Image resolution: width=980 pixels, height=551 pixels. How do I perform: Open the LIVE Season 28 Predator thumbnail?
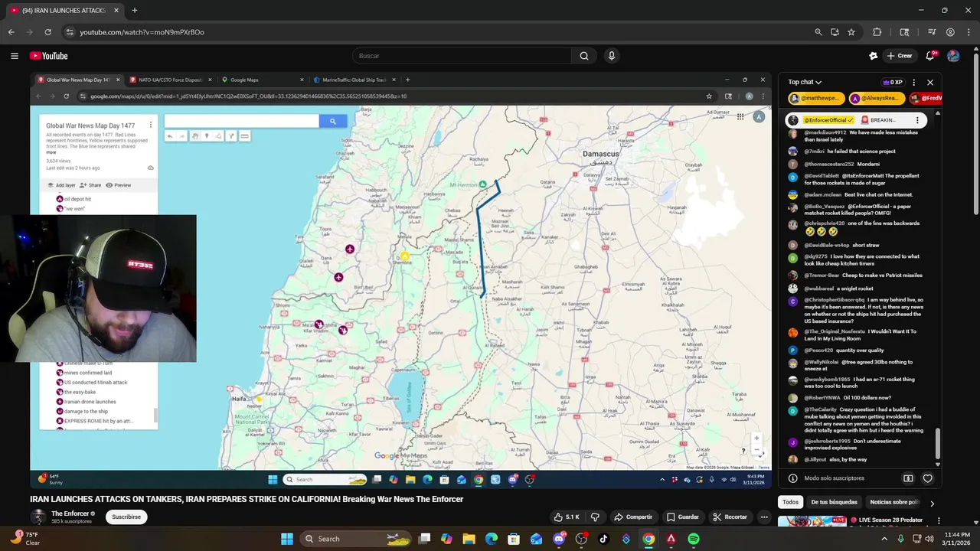tap(812, 522)
